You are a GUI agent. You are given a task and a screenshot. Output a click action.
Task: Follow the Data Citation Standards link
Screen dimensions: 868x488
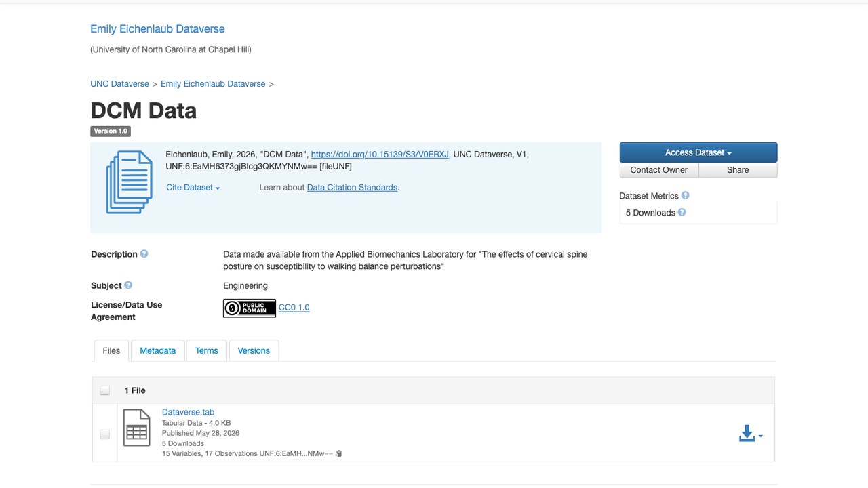click(352, 188)
